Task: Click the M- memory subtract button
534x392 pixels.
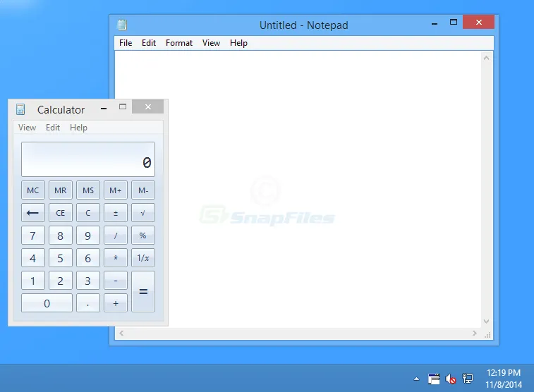Action: point(143,190)
